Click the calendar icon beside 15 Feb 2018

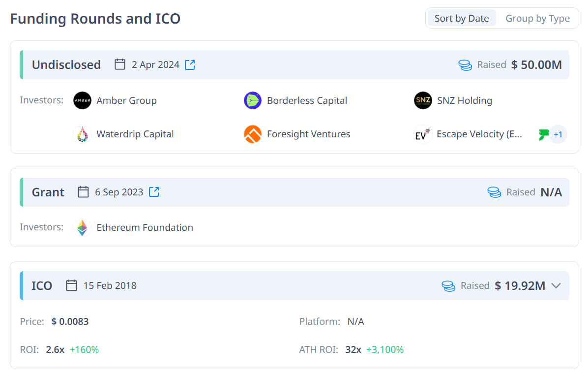click(x=71, y=285)
